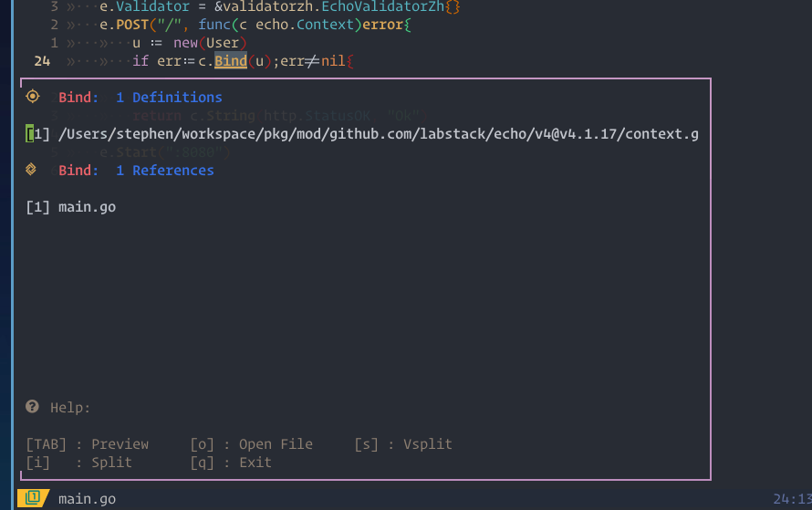The height and width of the screenshot is (510, 812).
Task: Click the References icon beside Bind
Action: tap(32, 170)
